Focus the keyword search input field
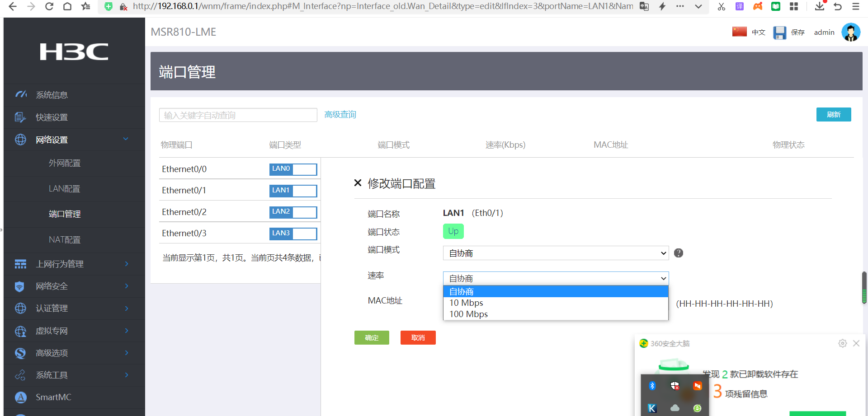 point(238,115)
